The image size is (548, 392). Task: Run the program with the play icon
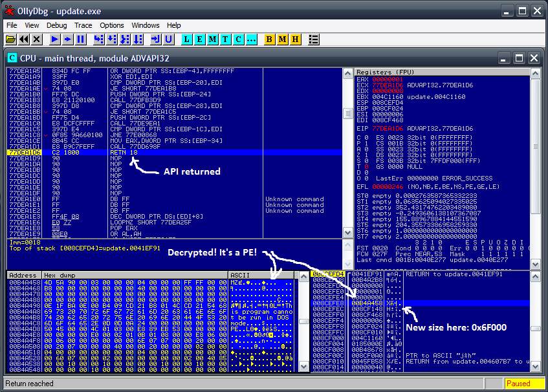[55, 39]
